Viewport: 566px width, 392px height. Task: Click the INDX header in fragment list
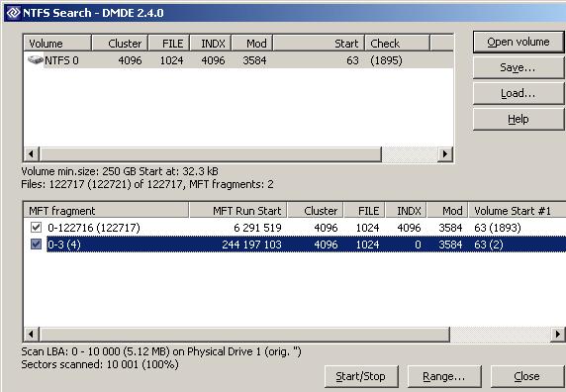[x=406, y=211]
